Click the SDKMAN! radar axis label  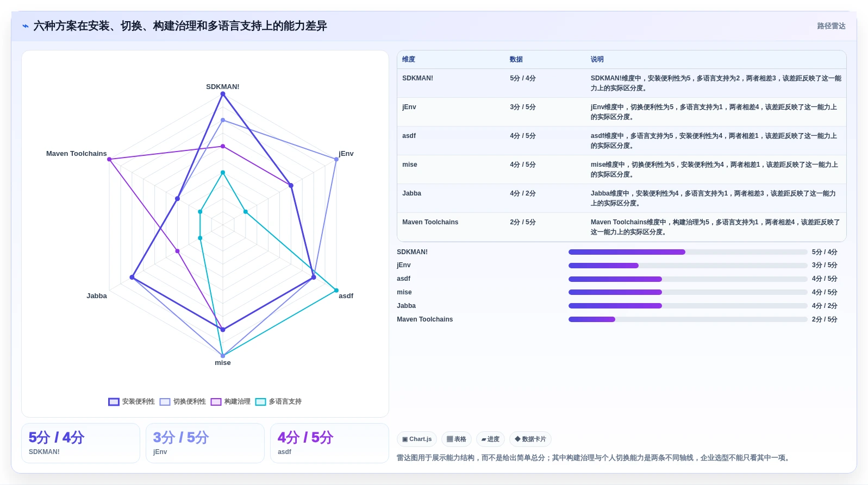(x=222, y=87)
